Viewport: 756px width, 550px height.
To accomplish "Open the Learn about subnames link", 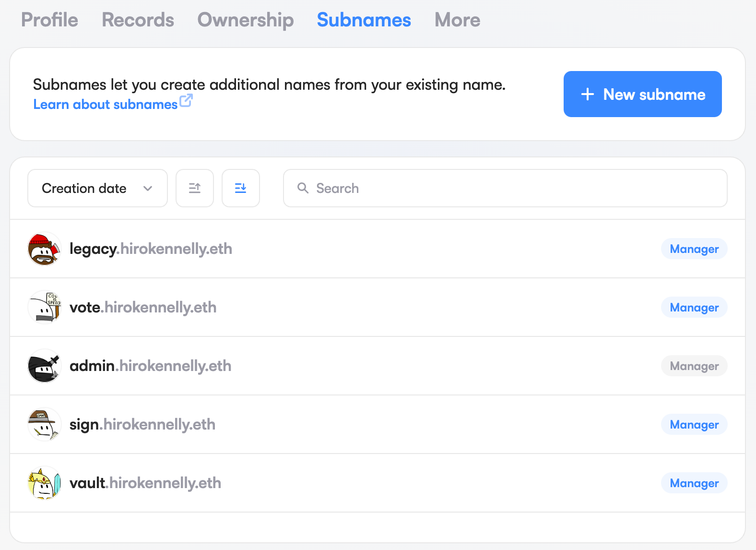I will click(106, 105).
